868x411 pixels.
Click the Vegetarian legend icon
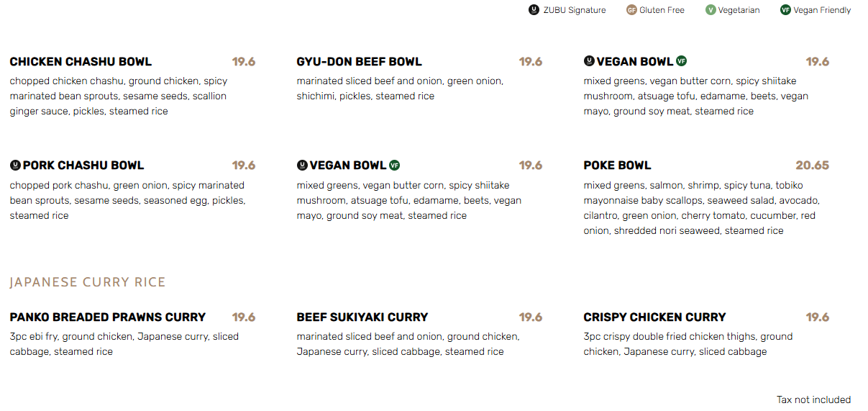pos(711,10)
